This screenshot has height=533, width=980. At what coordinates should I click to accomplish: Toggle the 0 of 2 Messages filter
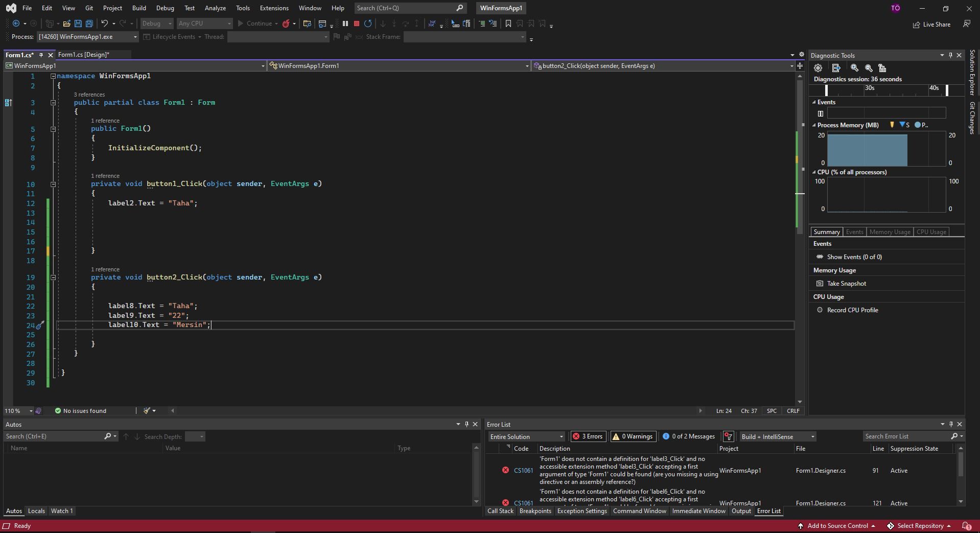tap(688, 436)
